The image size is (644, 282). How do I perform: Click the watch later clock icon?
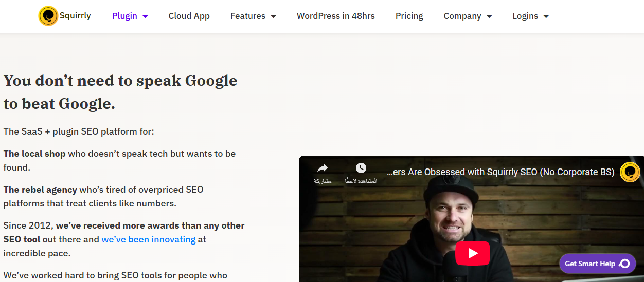tap(361, 168)
